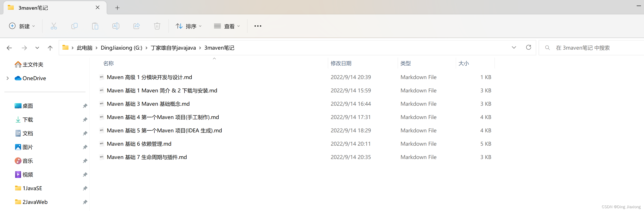Image resolution: width=644 pixels, height=211 pixels.
Task: Click the folder icon in address bar
Action: (x=65, y=47)
